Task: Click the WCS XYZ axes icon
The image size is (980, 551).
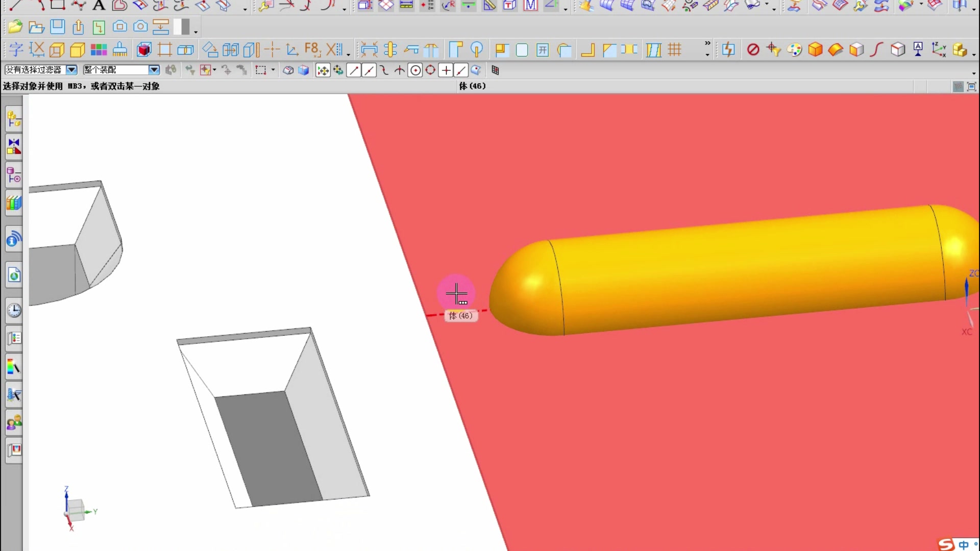Action: tap(938, 49)
